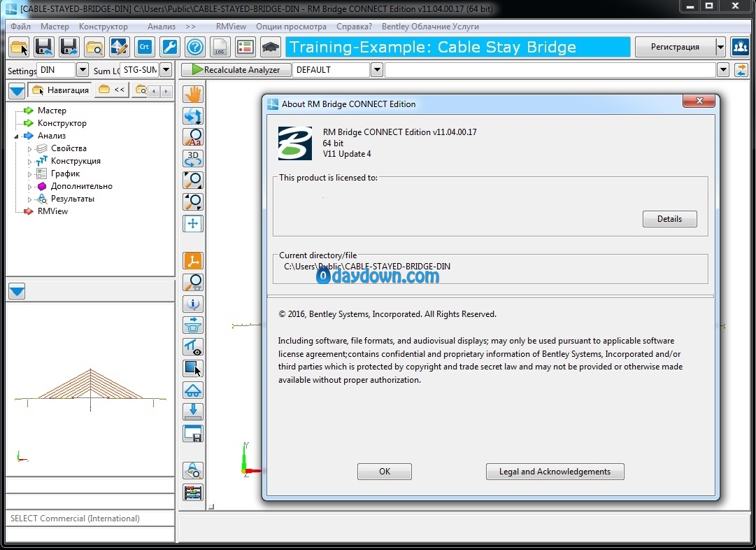Open the Мастер menu

55,27
